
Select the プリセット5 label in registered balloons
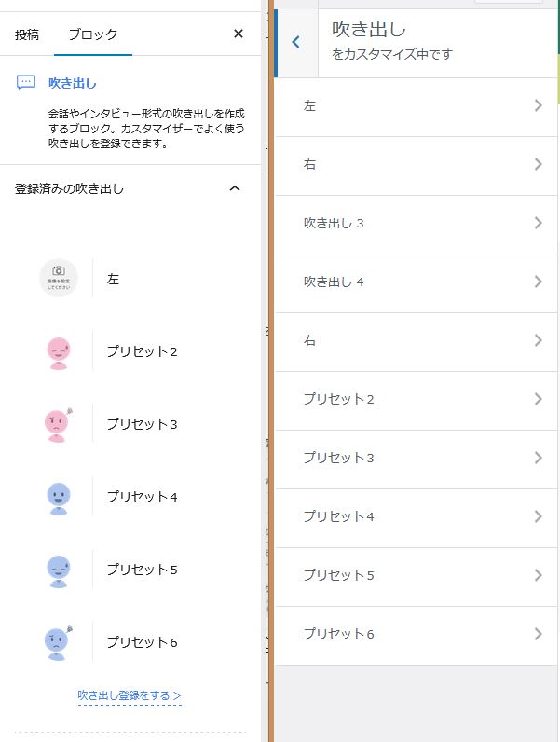pyautogui.click(x=142, y=570)
